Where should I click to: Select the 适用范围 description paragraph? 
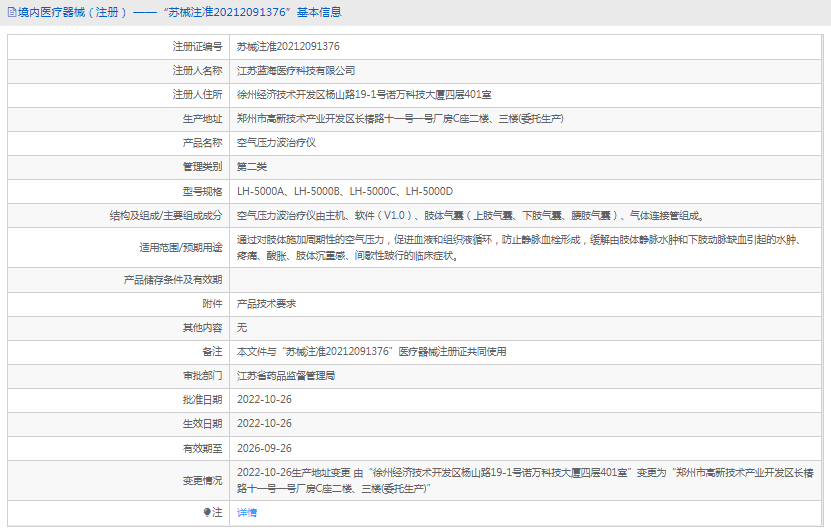(518, 247)
